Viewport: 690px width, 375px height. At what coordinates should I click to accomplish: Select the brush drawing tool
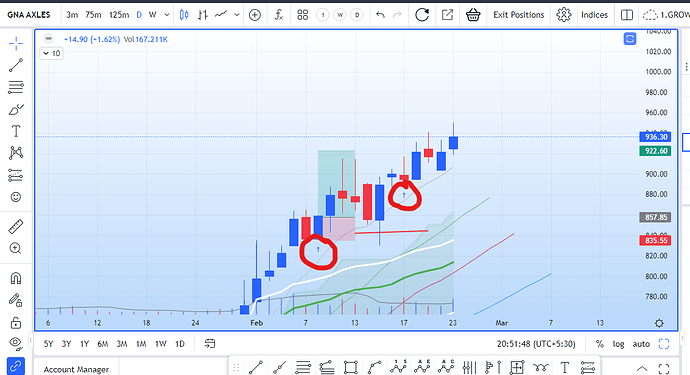point(16,109)
